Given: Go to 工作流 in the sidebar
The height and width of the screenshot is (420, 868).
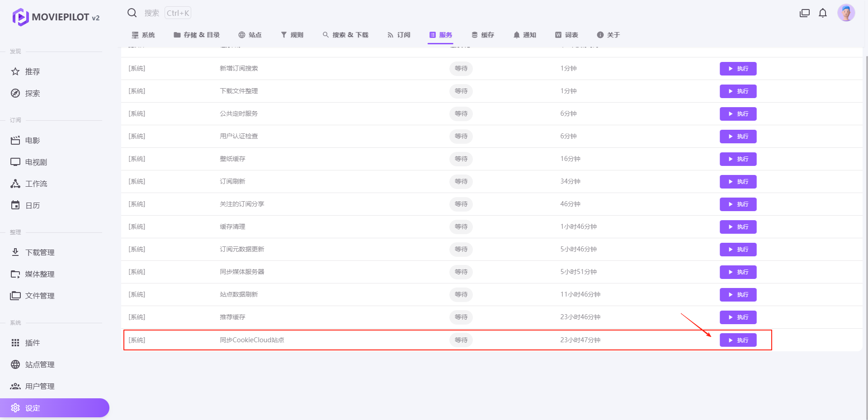Looking at the screenshot, I should coord(36,184).
